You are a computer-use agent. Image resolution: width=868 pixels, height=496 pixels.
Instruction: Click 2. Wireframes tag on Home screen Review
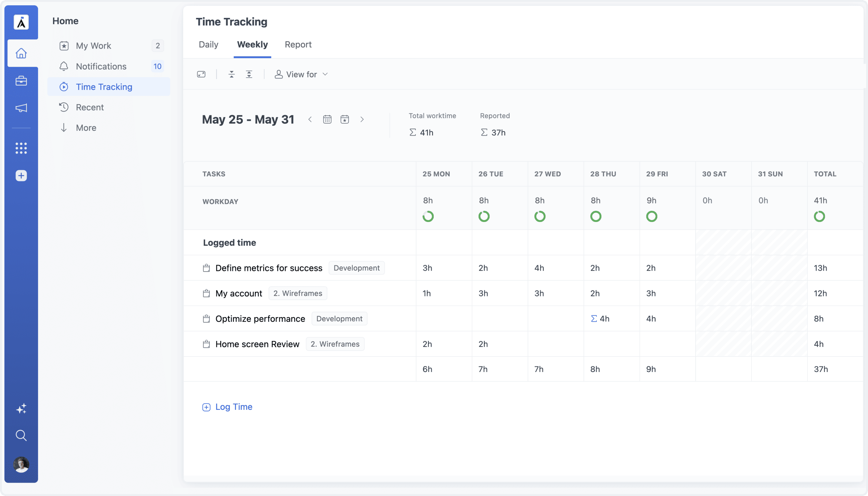(x=335, y=344)
